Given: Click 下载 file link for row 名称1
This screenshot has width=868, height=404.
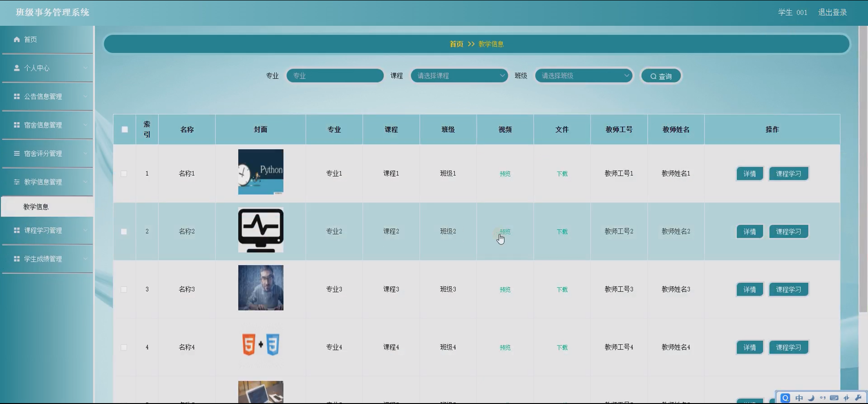Looking at the screenshot, I should [562, 174].
